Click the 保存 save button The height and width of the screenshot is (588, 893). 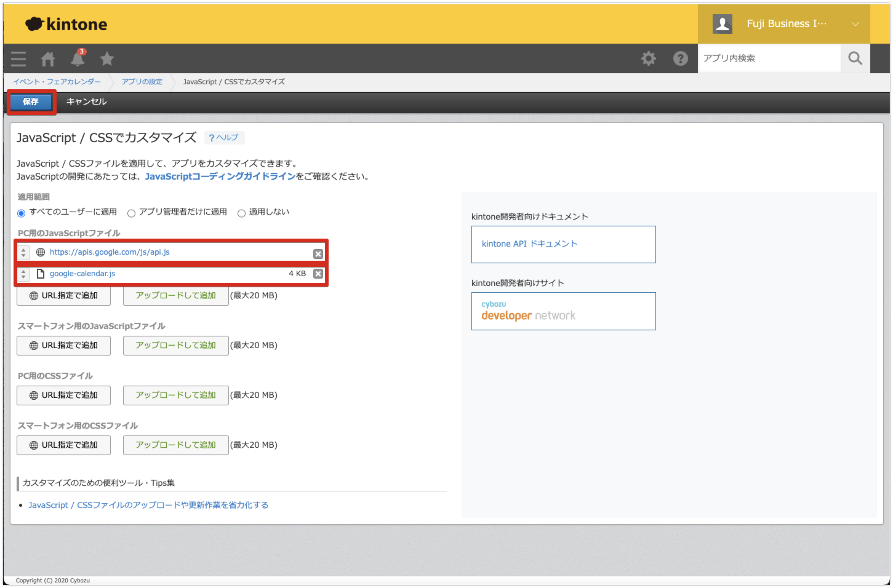[x=31, y=101]
